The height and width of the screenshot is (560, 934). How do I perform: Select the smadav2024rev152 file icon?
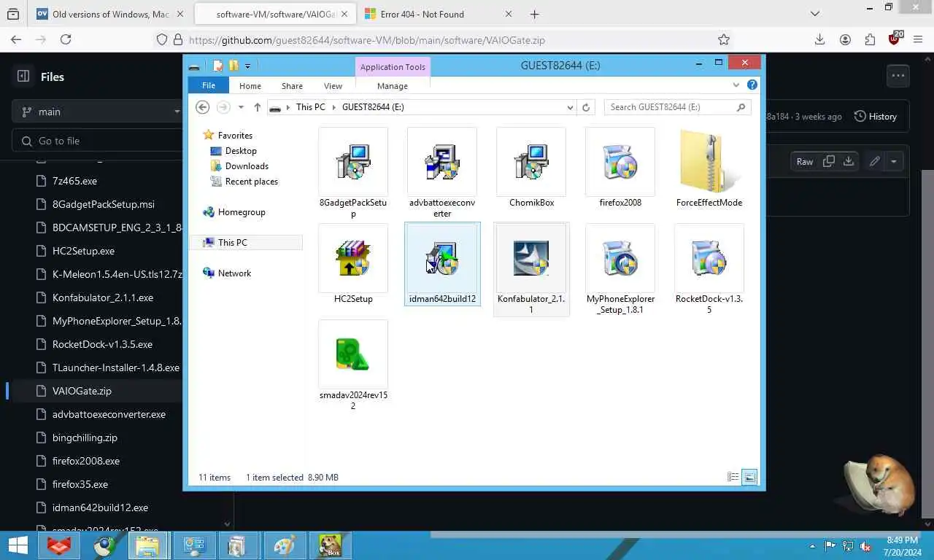click(x=353, y=354)
